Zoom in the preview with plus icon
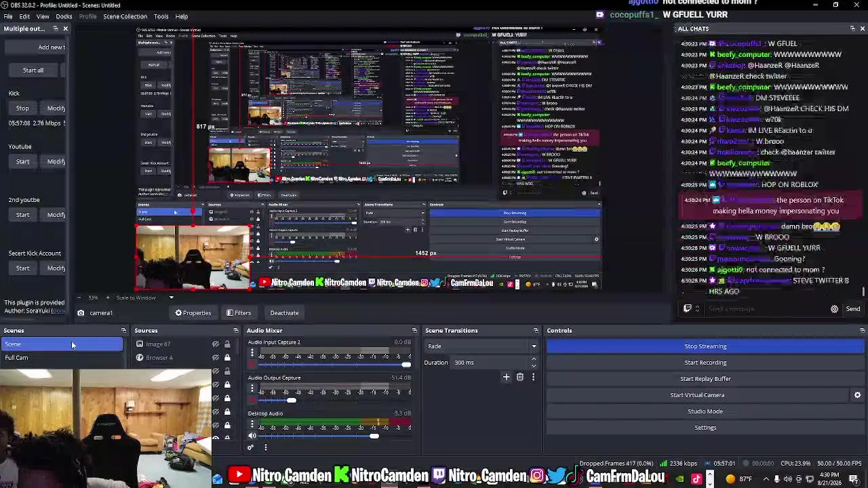868x488 pixels. point(107,298)
